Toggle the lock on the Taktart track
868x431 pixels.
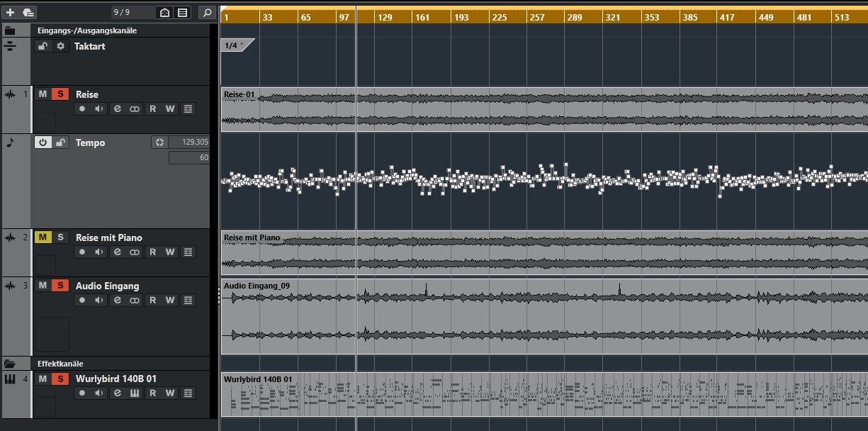[x=43, y=46]
